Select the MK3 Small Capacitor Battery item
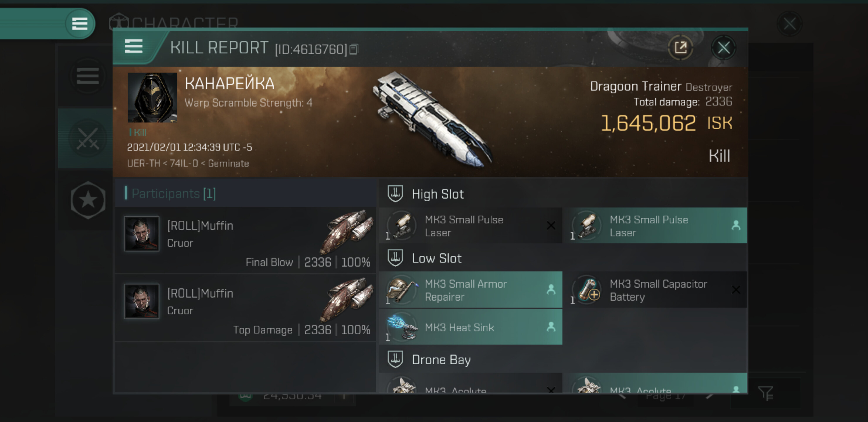868x422 pixels. pyautogui.click(x=656, y=290)
